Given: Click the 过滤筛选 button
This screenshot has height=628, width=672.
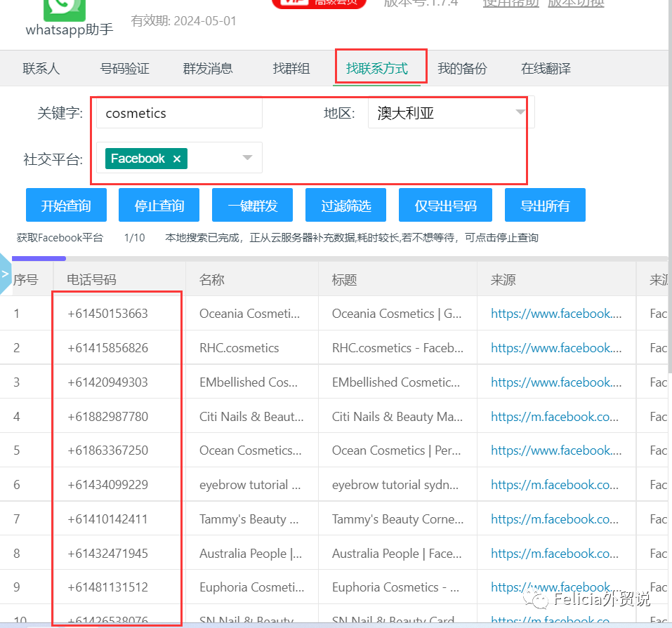Looking at the screenshot, I should (x=346, y=205).
